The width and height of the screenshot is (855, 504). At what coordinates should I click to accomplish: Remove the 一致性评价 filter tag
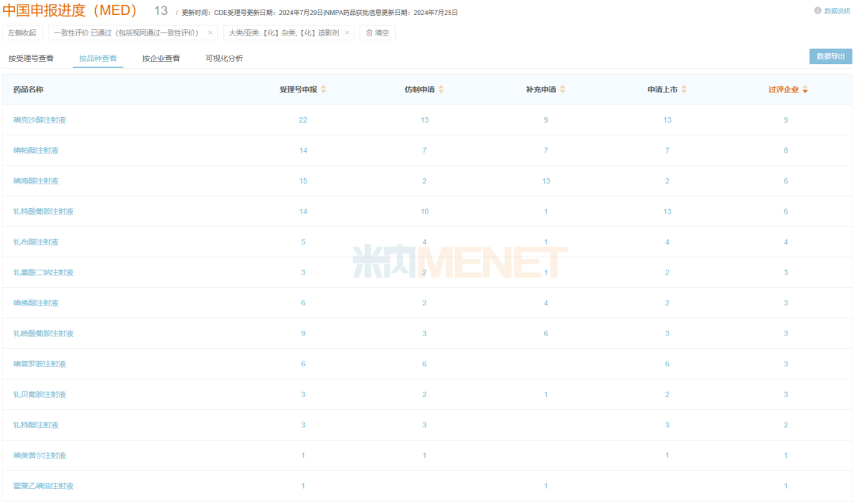coord(209,33)
